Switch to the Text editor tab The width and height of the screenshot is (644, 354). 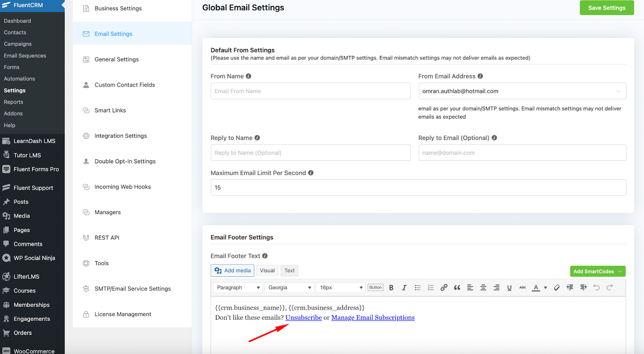(x=289, y=271)
